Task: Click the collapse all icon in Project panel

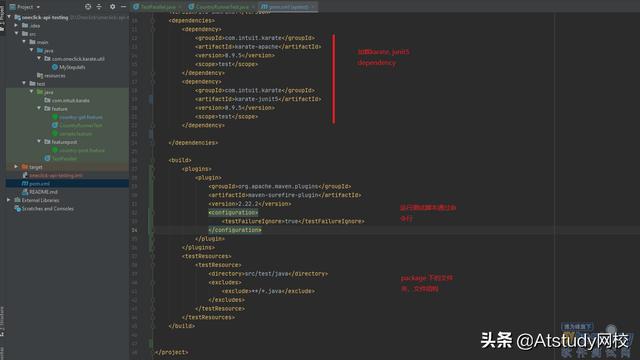Action: (99, 7)
